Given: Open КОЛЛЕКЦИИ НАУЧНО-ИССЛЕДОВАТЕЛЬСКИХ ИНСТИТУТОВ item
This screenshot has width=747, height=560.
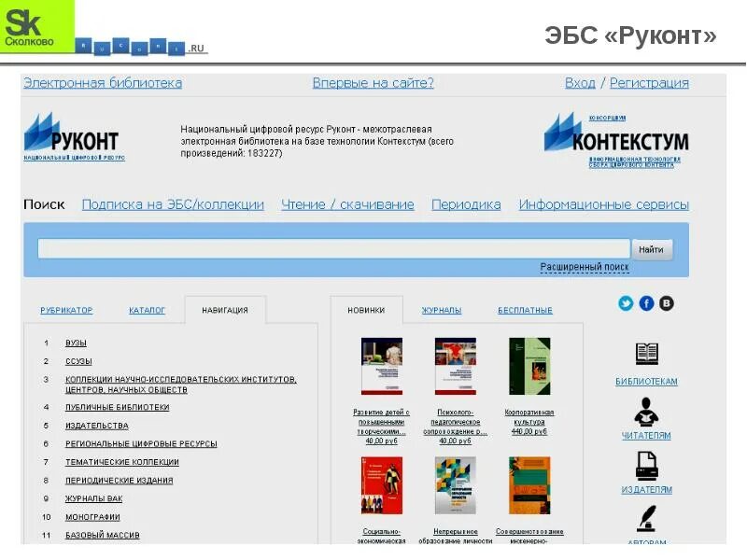Looking at the screenshot, I should 181,385.
